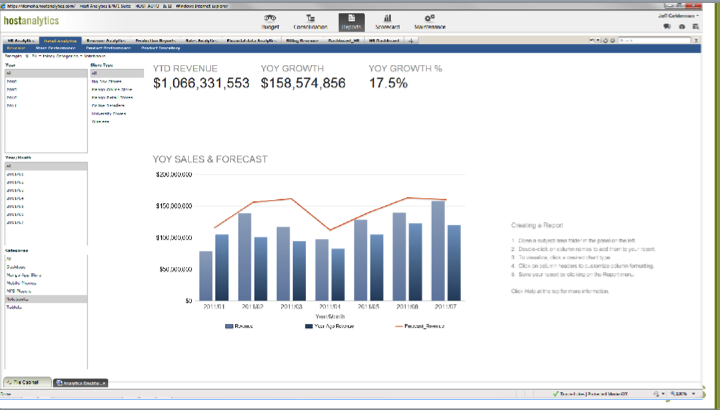Click the chat bubbles icon
This screenshot has height=410, width=720.
pyautogui.click(x=667, y=27)
